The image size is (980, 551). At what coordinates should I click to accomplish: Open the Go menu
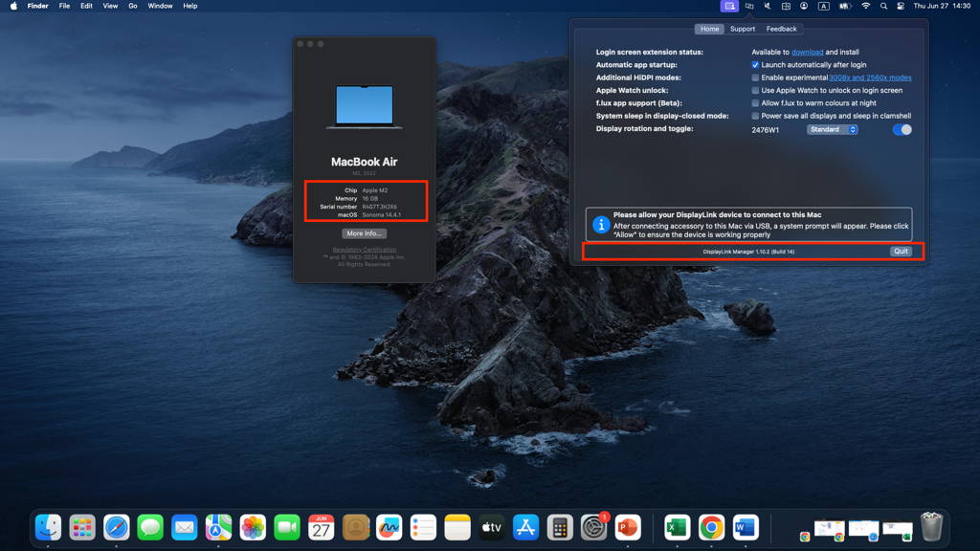(132, 7)
